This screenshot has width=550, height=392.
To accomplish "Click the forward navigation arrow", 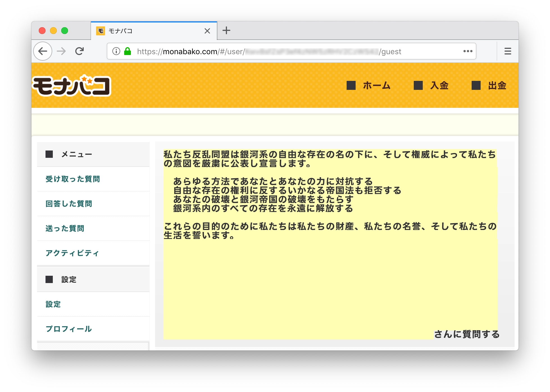I will click(61, 51).
